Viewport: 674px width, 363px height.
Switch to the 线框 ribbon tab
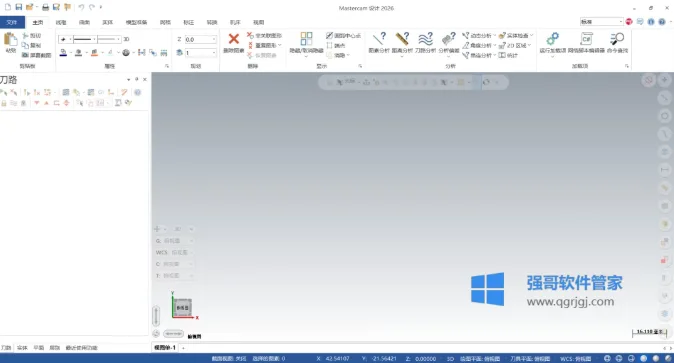pos(61,22)
